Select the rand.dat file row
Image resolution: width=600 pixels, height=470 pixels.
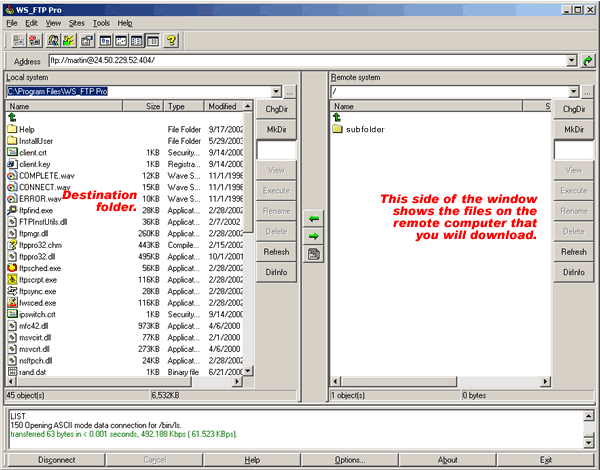125,372
